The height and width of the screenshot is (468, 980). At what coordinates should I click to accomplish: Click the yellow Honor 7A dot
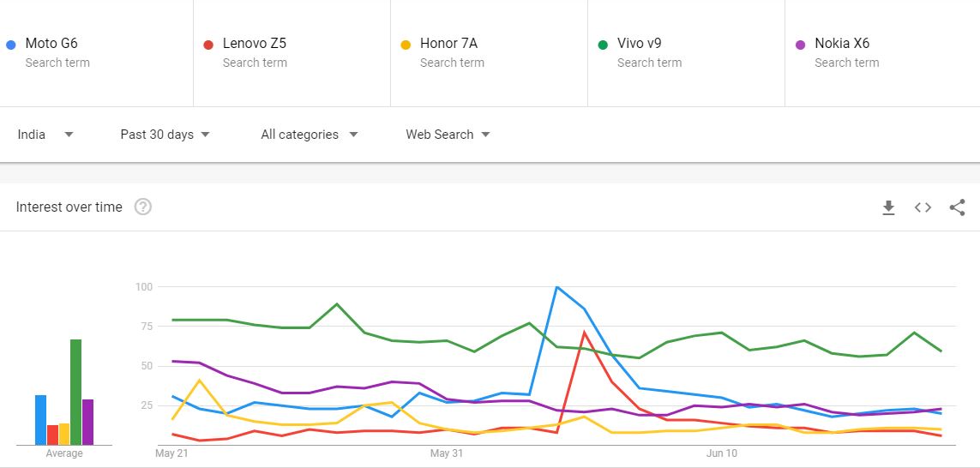point(405,44)
